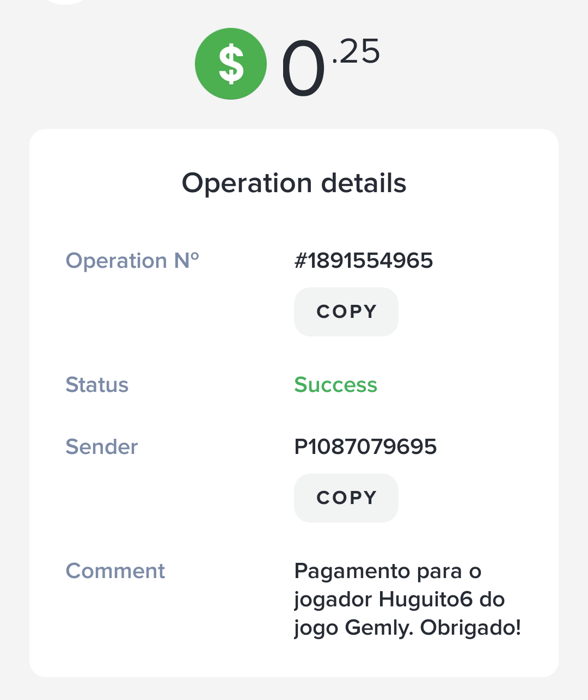Click the green Success status text
This screenshot has width=588, height=700.
pyautogui.click(x=335, y=385)
